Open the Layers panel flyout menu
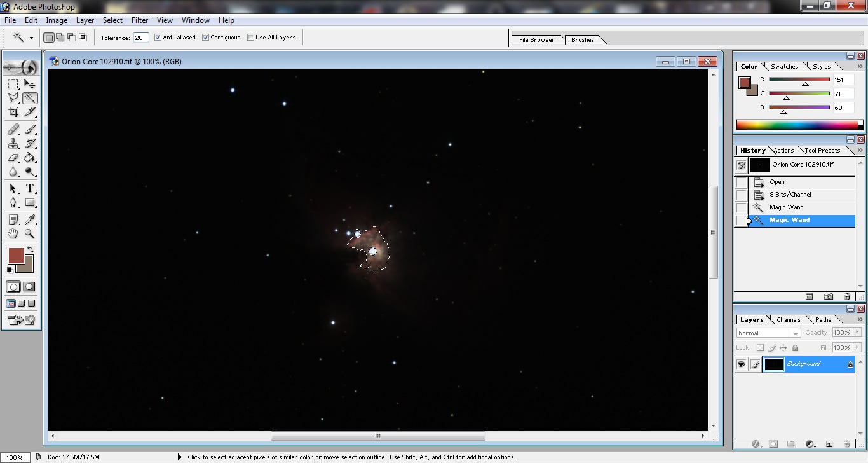The width and height of the screenshot is (868, 463). pyautogui.click(x=860, y=320)
